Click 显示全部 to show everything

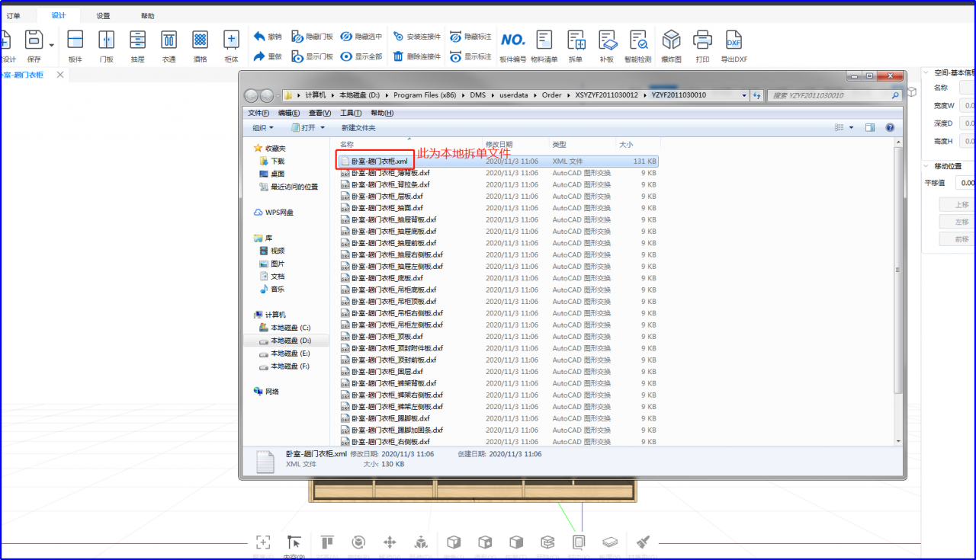(x=361, y=56)
